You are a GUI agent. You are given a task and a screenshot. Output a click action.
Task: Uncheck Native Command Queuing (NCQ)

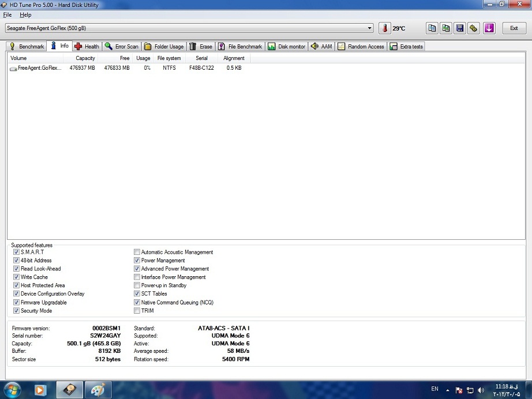(137, 302)
